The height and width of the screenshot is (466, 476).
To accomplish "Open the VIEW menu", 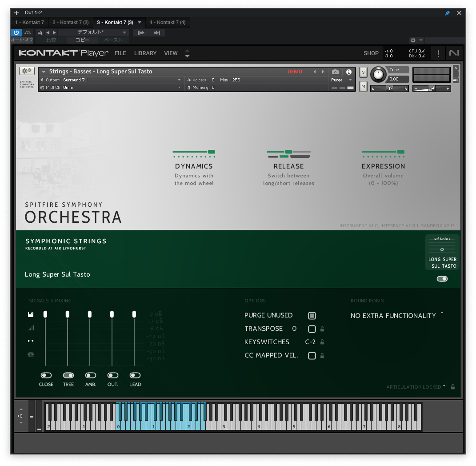I will coord(171,53).
